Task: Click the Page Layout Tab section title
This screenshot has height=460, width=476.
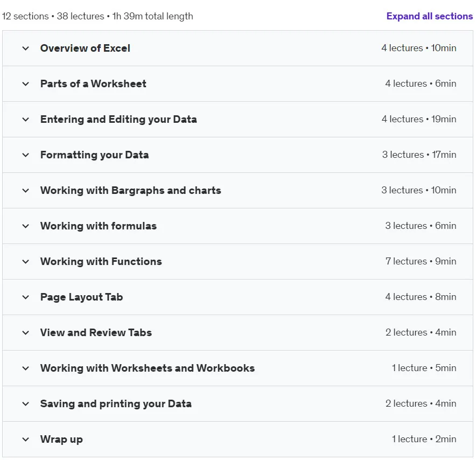Action: point(82,297)
